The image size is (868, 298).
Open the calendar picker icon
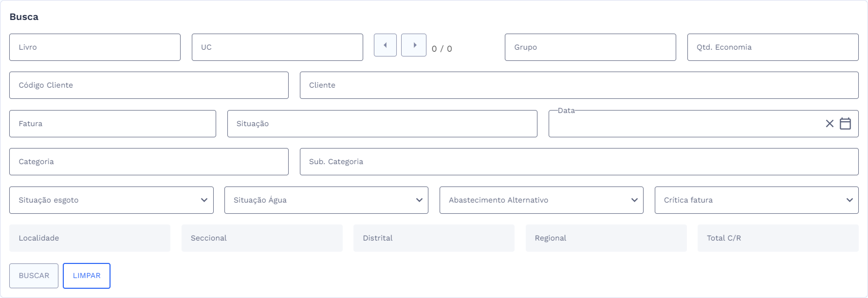[x=845, y=124]
